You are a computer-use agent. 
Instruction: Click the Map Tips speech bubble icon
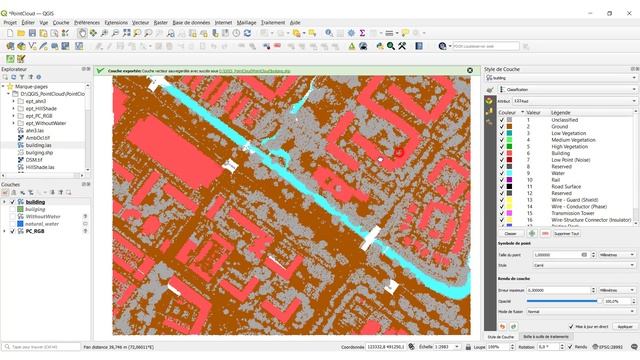click(405, 33)
